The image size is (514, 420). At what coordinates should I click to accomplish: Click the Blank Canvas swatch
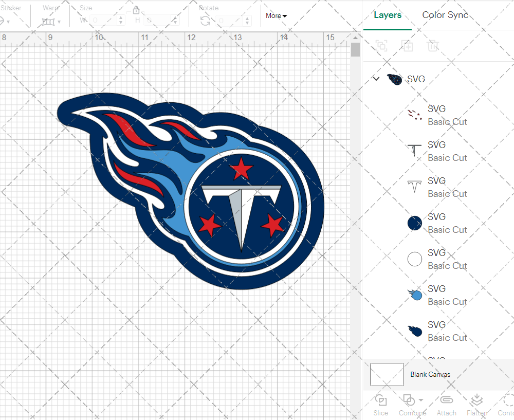387,374
